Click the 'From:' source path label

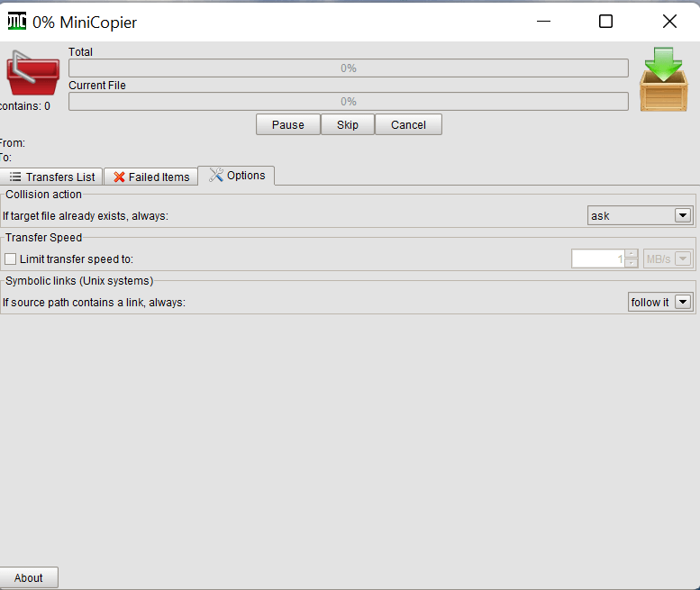pos(13,143)
